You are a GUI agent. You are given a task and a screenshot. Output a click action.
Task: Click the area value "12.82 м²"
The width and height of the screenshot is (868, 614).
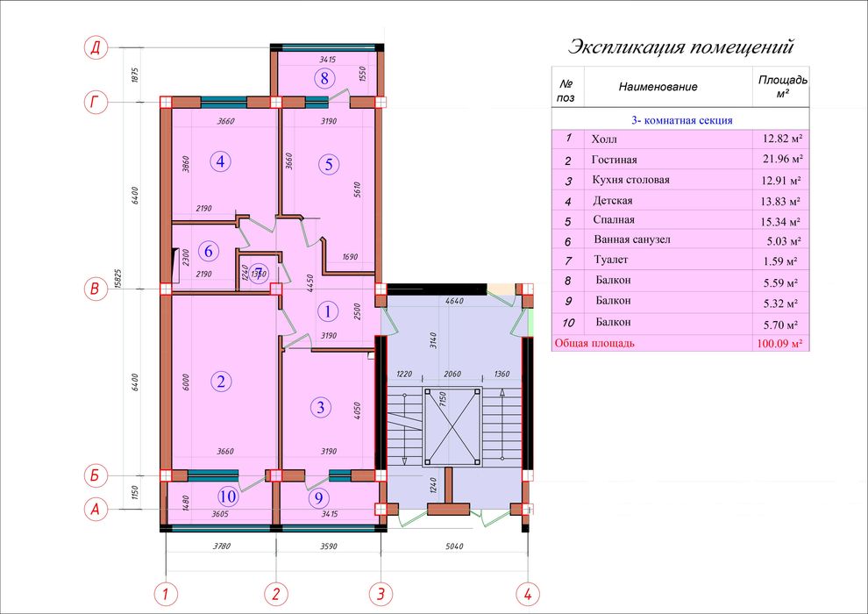[782, 139]
